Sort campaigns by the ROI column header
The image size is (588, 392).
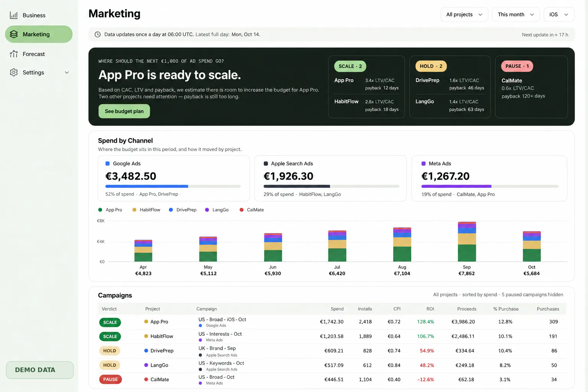click(x=430, y=309)
